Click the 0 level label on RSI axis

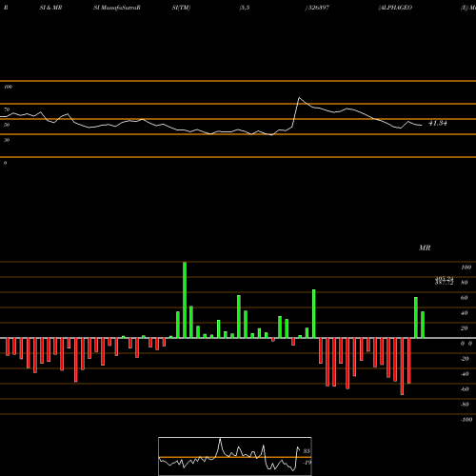click(x=5, y=163)
